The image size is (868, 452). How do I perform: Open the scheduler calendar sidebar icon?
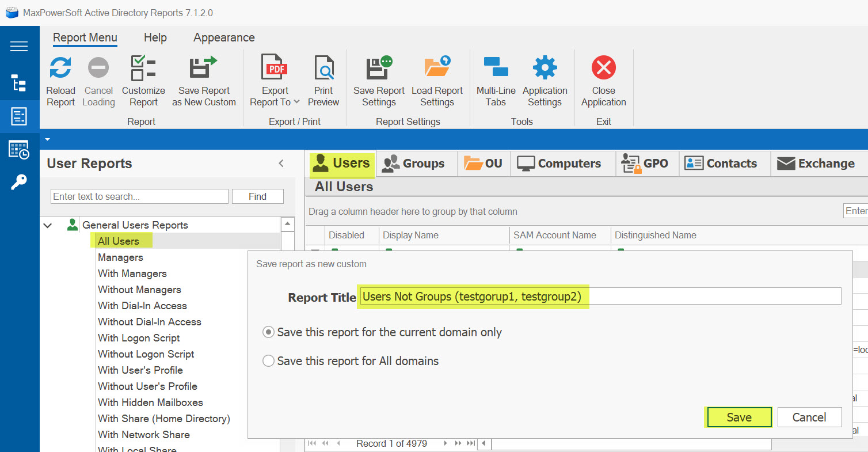pos(19,150)
